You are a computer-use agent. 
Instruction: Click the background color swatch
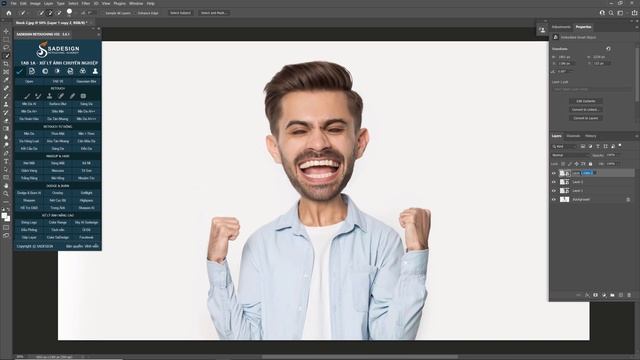tap(7, 219)
